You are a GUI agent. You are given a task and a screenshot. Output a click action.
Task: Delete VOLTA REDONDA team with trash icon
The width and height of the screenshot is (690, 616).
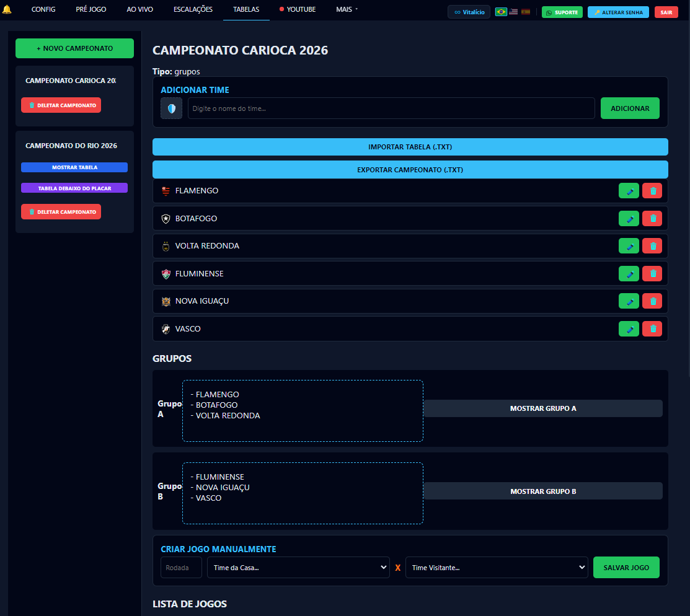pos(652,246)
